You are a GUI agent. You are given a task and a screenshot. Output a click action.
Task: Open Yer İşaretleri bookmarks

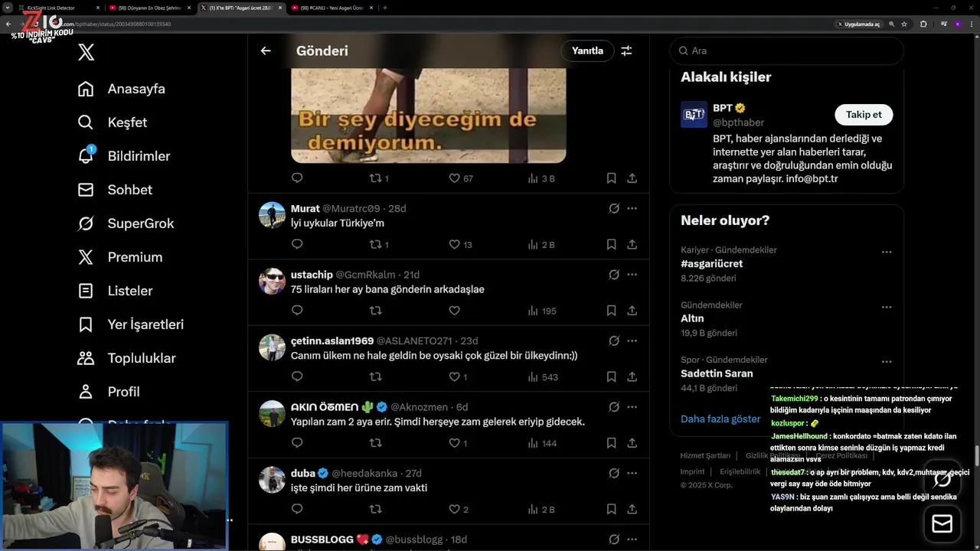click(131, 324)
